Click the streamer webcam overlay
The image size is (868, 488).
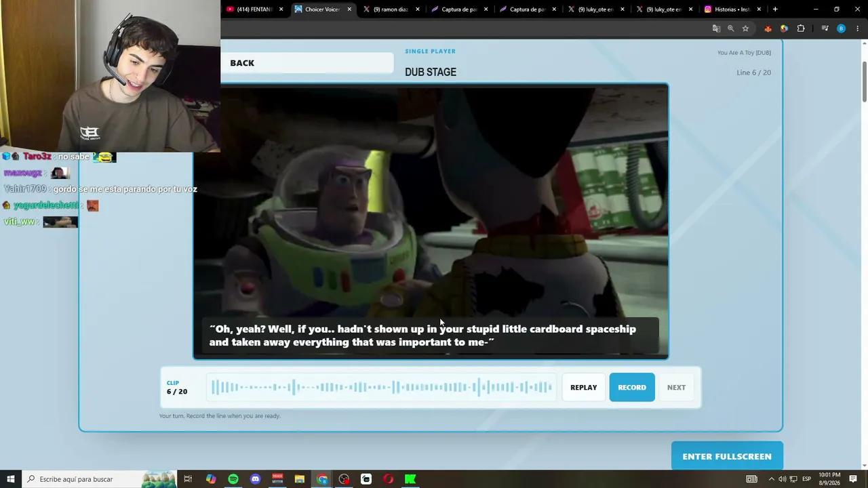click(x=110, y=76)
